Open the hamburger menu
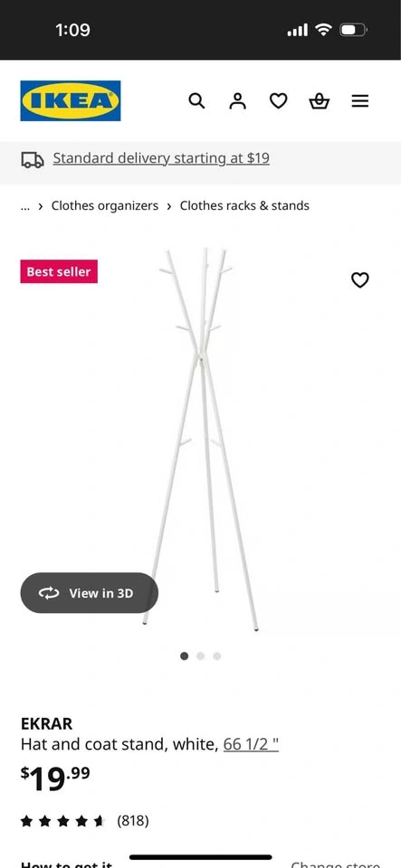Screen dimensions: 401x868 pos(360,100)
